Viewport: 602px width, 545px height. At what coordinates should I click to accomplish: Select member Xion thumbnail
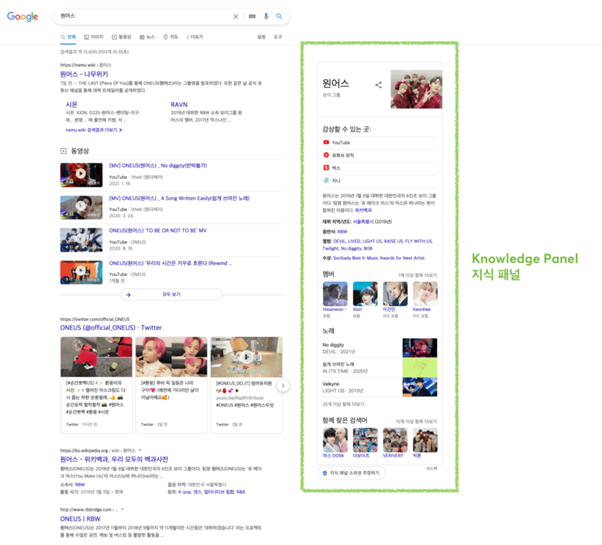(x=365, y=294)
